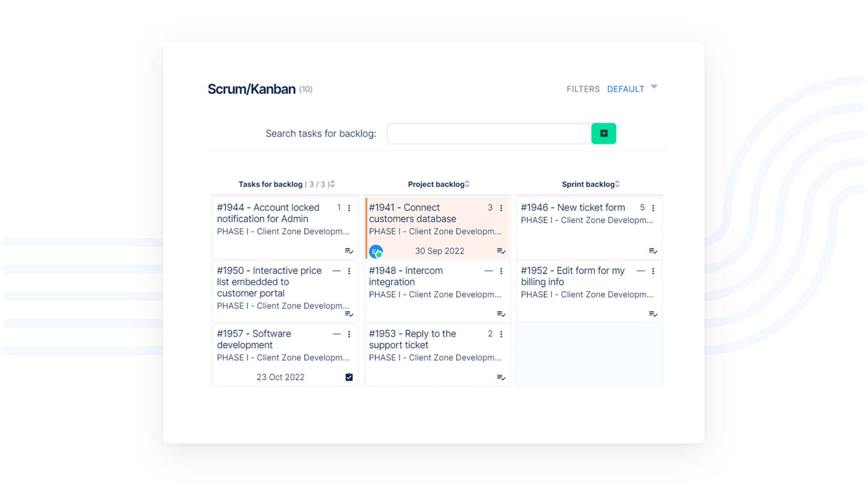Open three-dot menu on task #1944

click(349, 208)
